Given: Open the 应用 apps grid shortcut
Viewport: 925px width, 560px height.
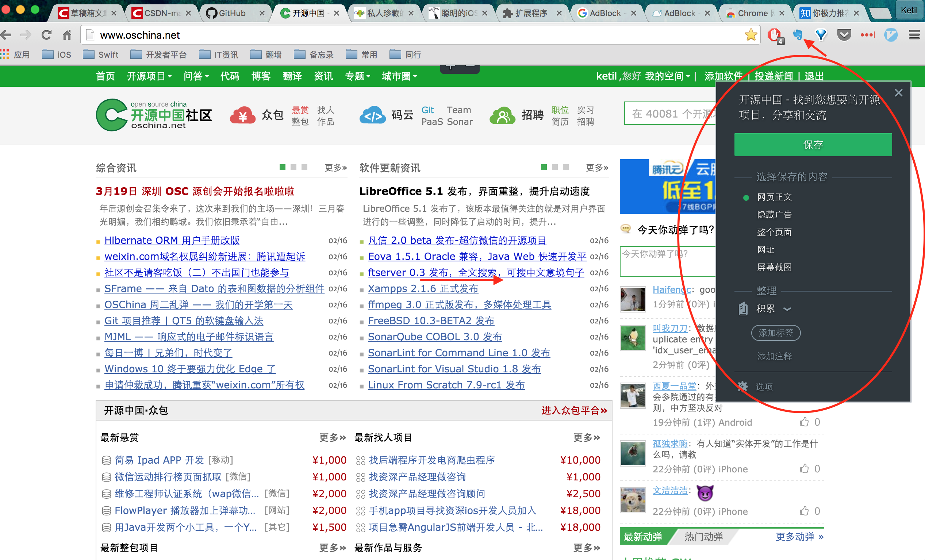Looking at the screenshot, I should pos(15,55).
